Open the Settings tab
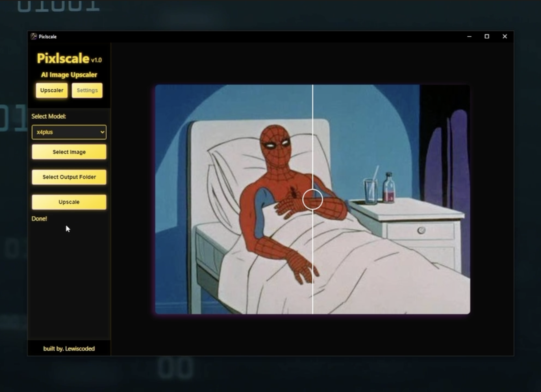541x392 pixels. click(87, 90)
